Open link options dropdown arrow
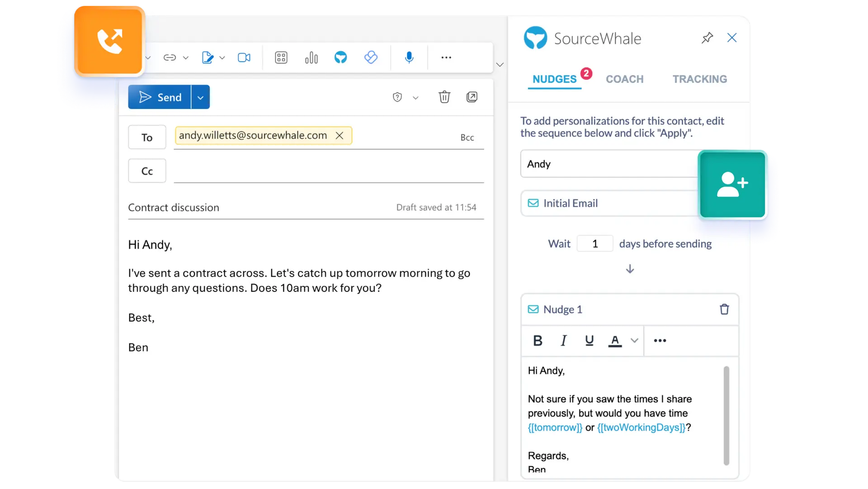Viewport: 868px width, 489px height. coord(186,58)
